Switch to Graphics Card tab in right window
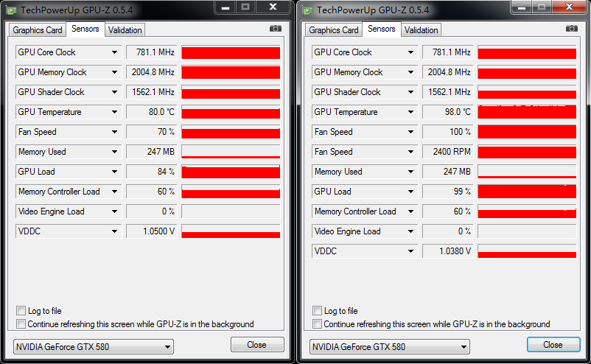591x364 pixels. pos(334,30)
